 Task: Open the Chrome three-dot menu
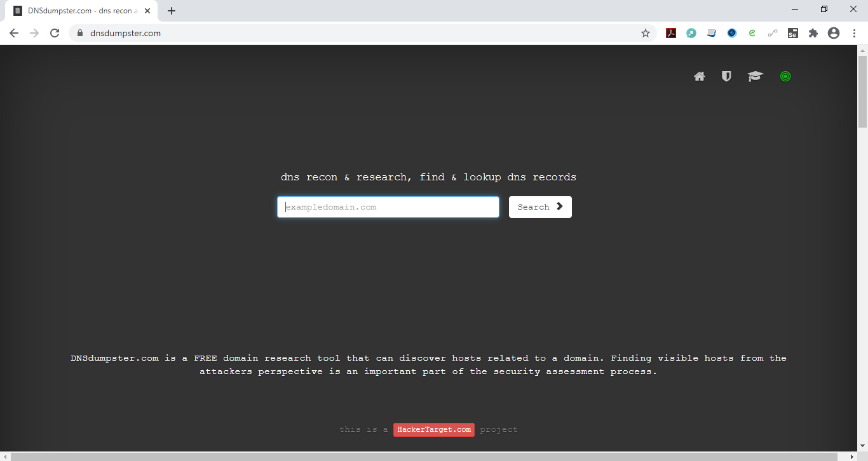[x=854, y=33]
